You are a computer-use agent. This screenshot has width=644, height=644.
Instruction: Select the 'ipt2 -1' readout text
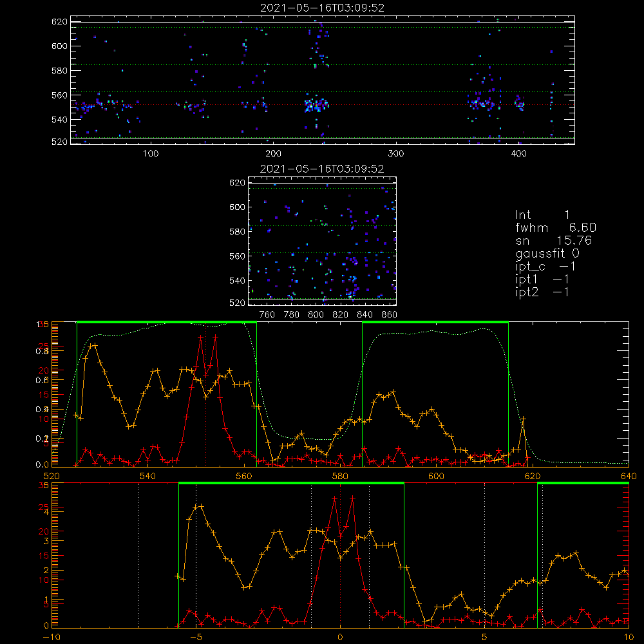point(542,292)
